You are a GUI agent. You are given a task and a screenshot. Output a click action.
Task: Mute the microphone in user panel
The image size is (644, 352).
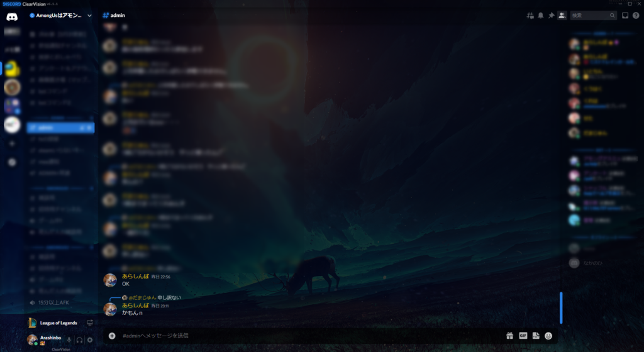69,340
